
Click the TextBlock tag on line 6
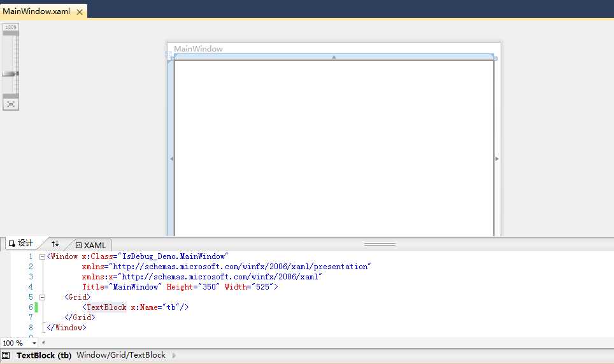click(106, 307)
